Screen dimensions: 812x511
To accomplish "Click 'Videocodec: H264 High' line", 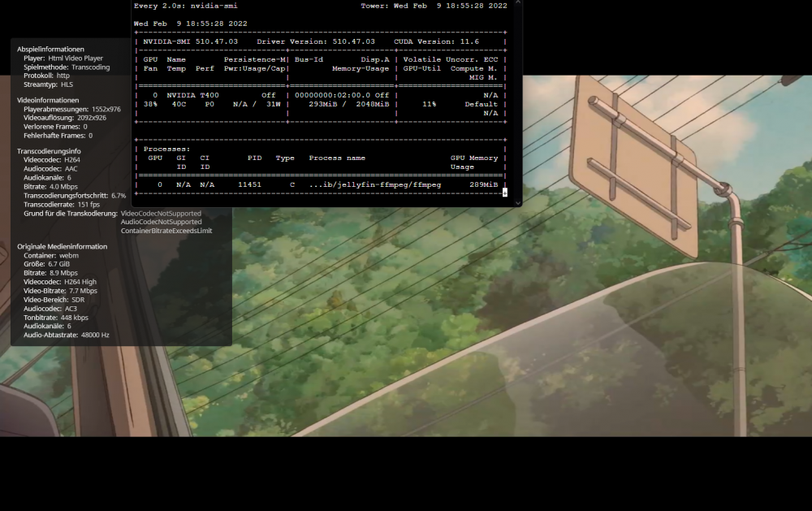I will (x=60, y=282).
